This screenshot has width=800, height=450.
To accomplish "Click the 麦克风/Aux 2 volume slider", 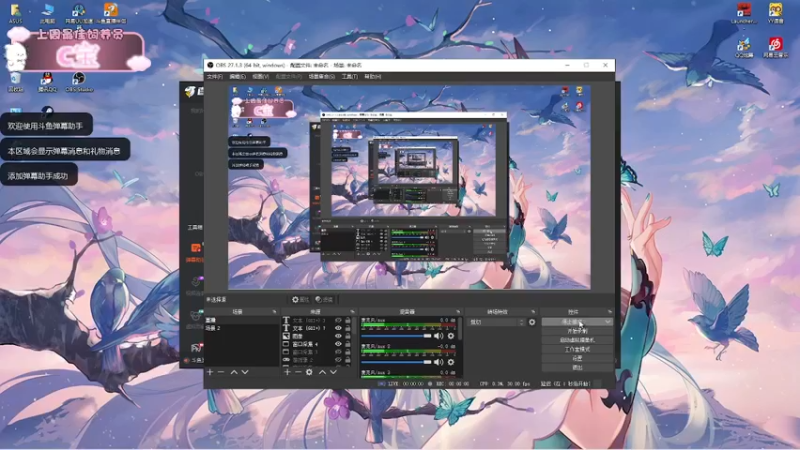I will tap(396, 362).
